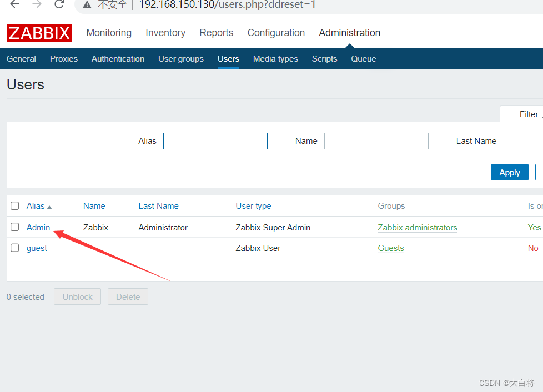Viewport: 543px width, 392px height.
Task: Click the 'No' status in guest row
Action: click(533, 248)
